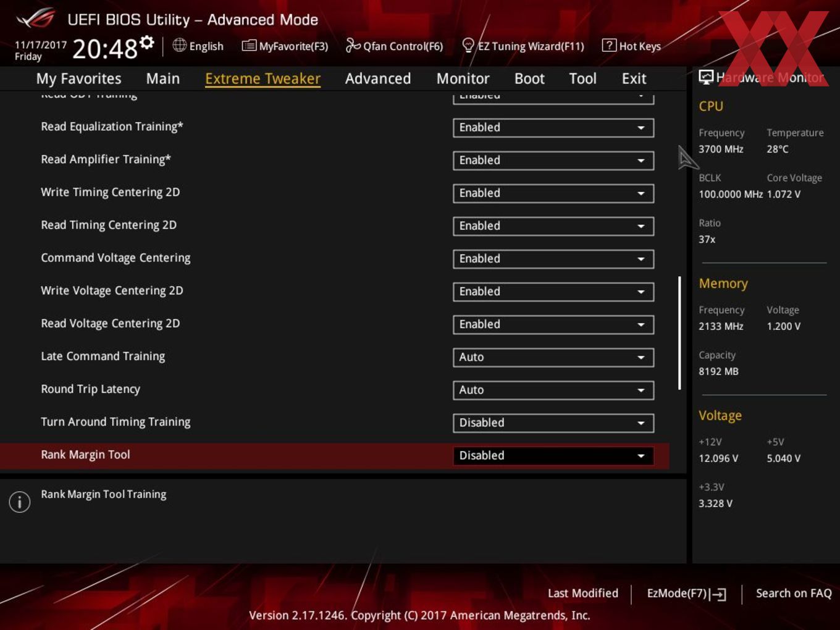
Task: Click the globe language icon
Action: click(179, 45)
